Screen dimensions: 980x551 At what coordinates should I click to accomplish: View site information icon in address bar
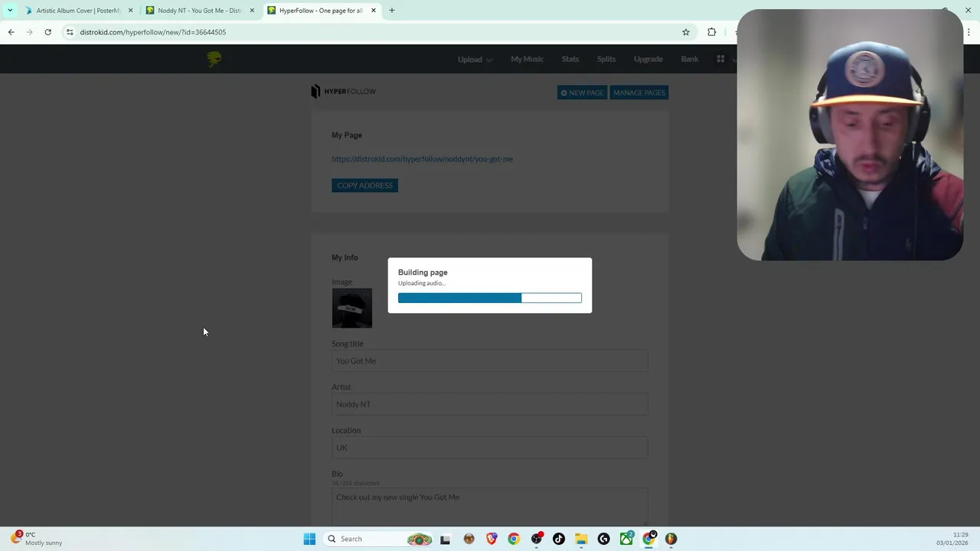[x=70, y=32]
